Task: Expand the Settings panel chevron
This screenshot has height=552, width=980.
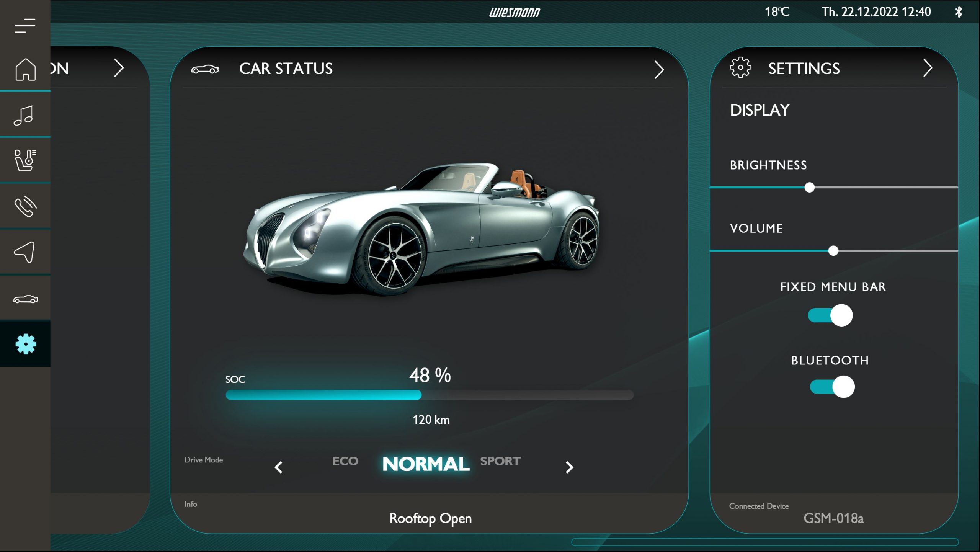Action: 928,69
